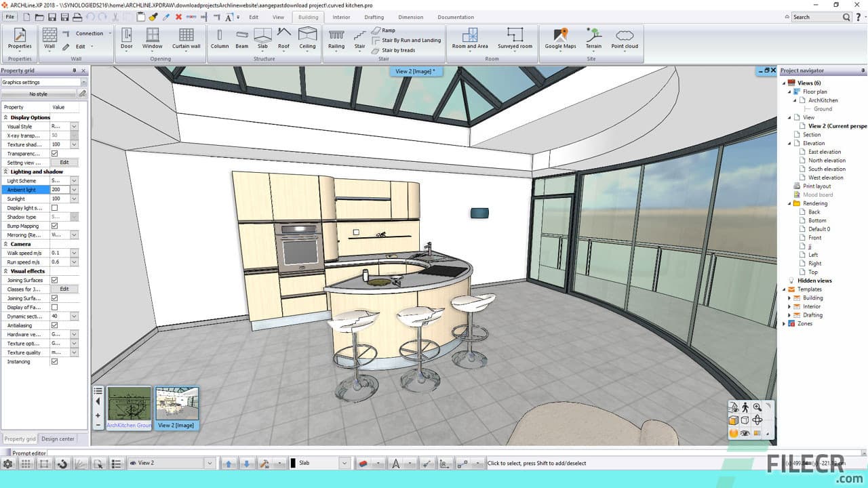Select the ArchKitchen Ground thumbnail
This screenshot has height=488, width=868.
coord(129,405)
